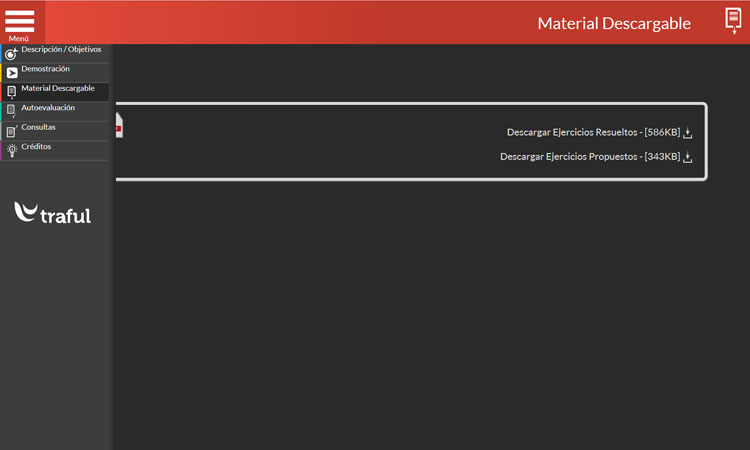
Task: Click the Descripción / Objetivos target icon
Action: (11, 54)
